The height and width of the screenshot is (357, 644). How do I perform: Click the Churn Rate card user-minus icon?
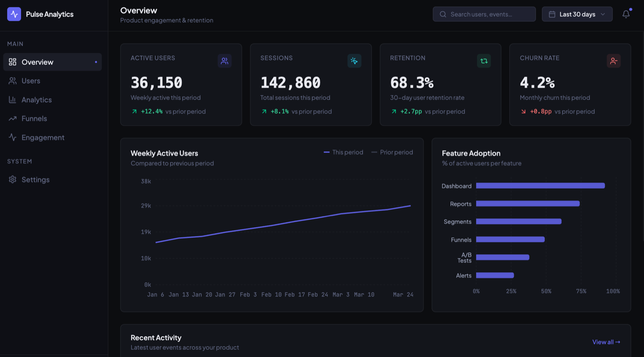point(614,61)
